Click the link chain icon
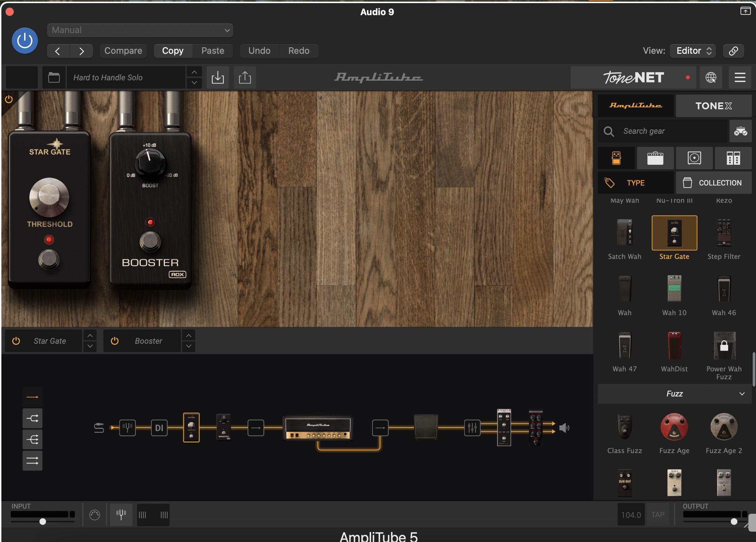756x542 pixels. (x=733, y=51)
